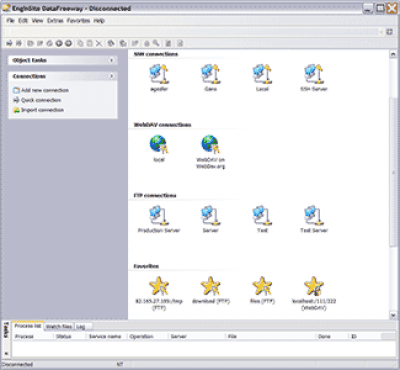Viewport: 400px width, 370px height.
Task: Collapse the Connections panel chevron
Action: pyautogui.click(x=112, y=76)
